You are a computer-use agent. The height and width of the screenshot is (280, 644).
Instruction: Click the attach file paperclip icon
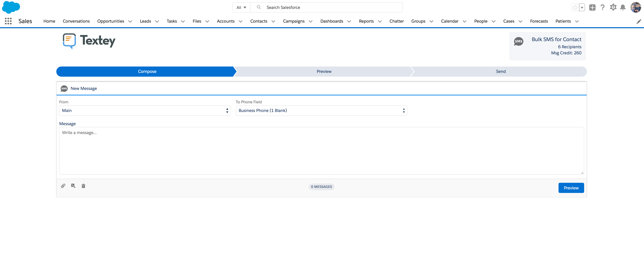tap(63, 186)
